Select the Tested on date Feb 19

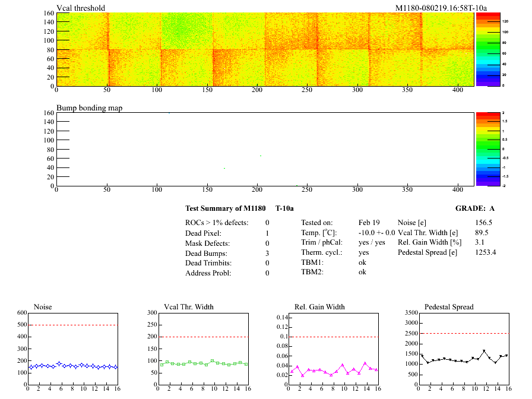369,223
